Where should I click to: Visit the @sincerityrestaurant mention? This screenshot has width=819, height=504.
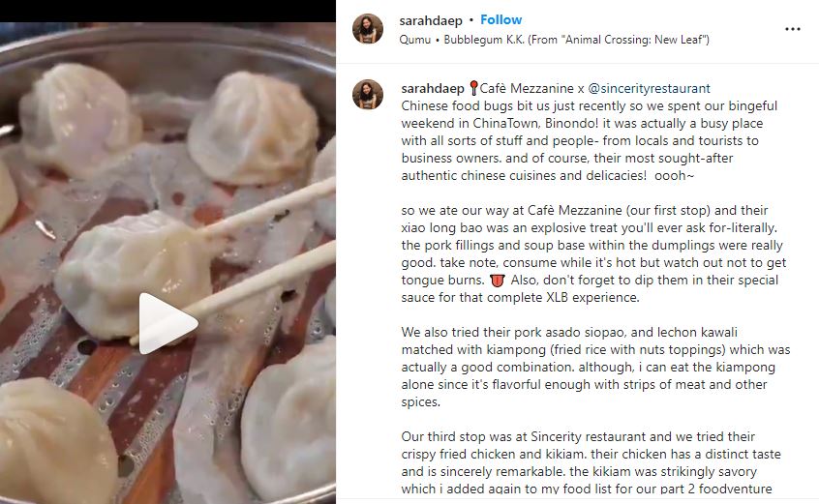point(649,88)
